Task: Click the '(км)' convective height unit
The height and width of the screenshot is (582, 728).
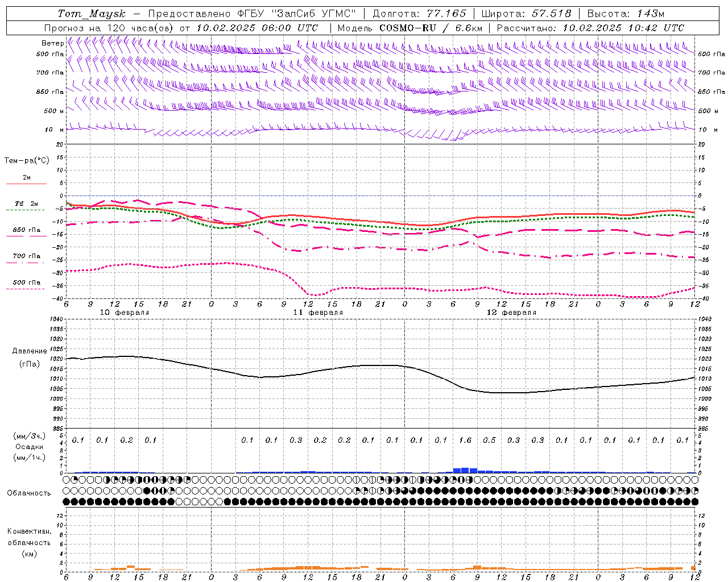Action: pos(29,554)
